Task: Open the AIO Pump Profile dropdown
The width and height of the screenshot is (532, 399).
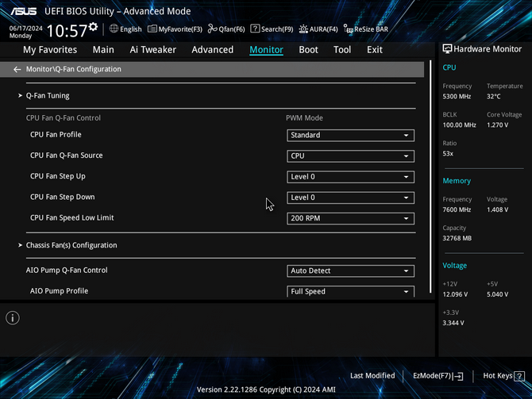Action: (350, 292)
